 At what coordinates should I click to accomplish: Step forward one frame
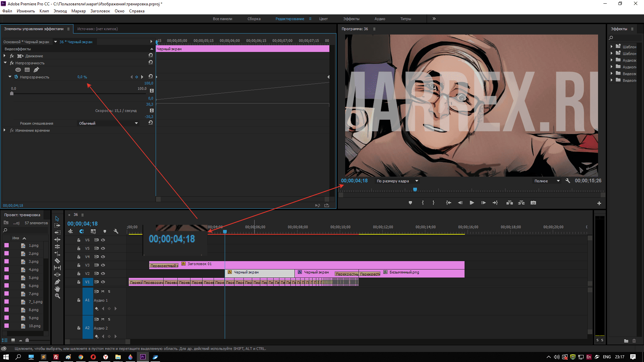point(483,203)
